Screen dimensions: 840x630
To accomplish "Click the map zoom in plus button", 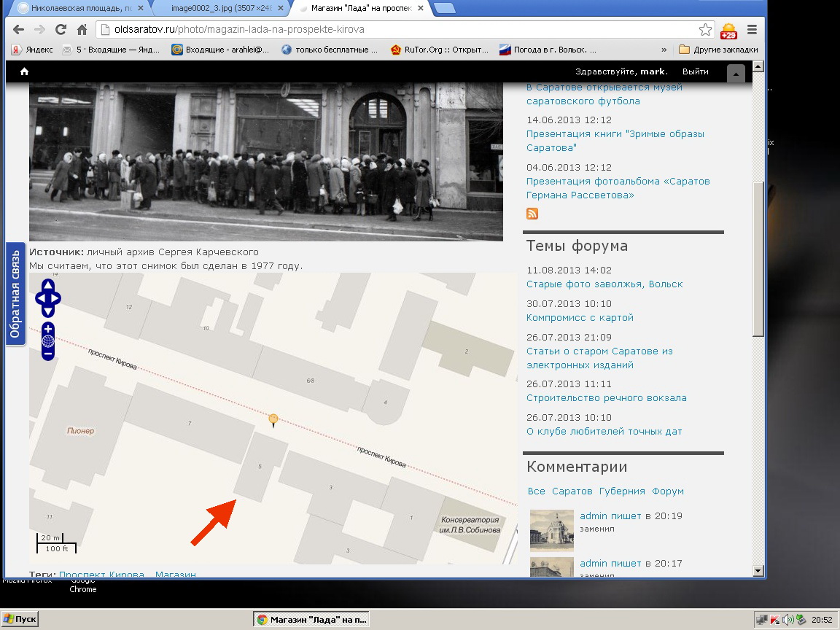I will click(48, 329).
